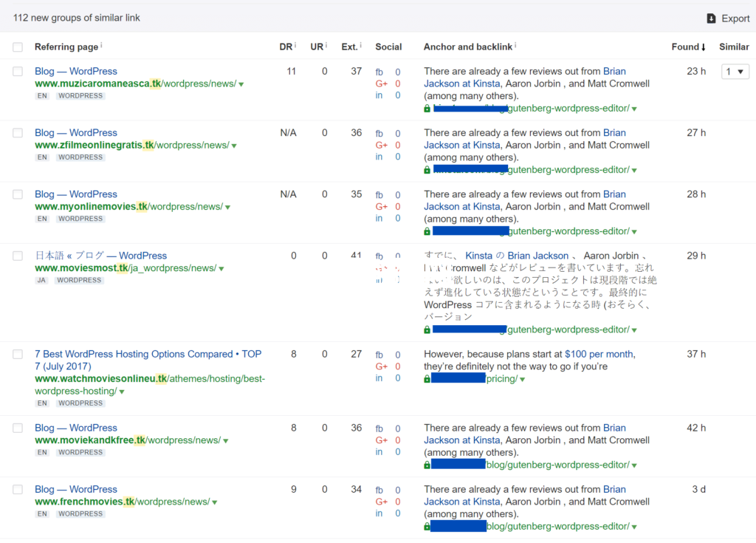Expand the zfilmeonlinegratis.tk URL dropdown arrow
Screen dimensions: 756x543
[234, 146]
